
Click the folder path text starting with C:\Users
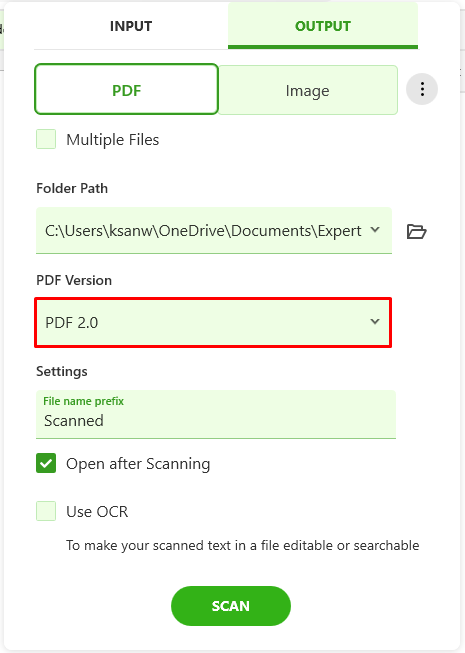(x=203, y=230)
